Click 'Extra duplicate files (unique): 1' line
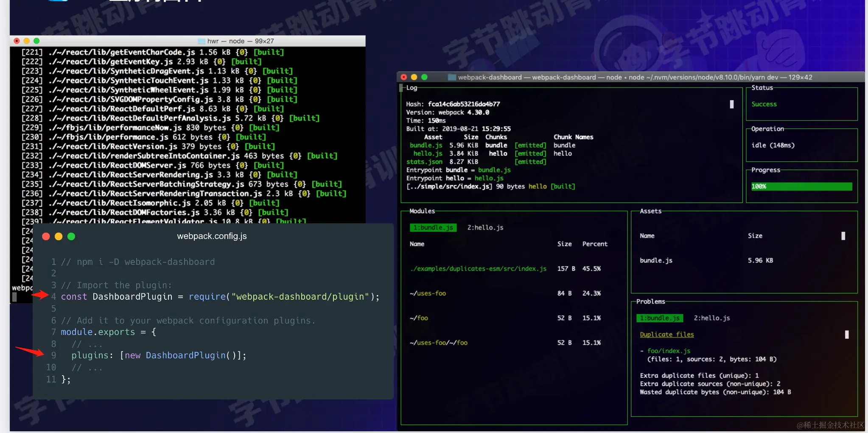 699,376
